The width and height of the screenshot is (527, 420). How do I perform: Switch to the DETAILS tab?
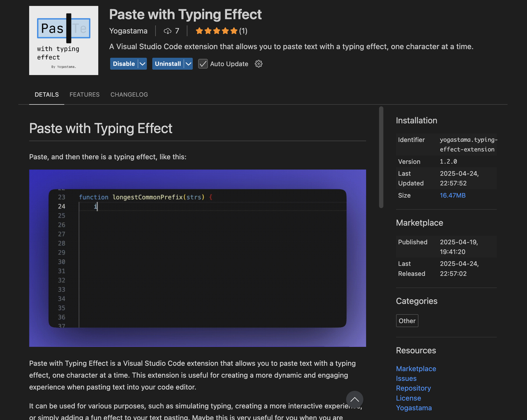coord(47,95)
